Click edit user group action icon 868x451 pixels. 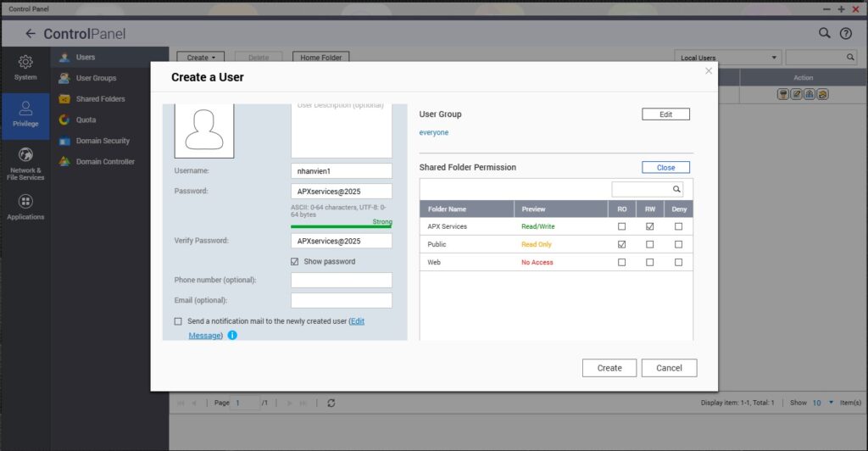pos(810,94)
